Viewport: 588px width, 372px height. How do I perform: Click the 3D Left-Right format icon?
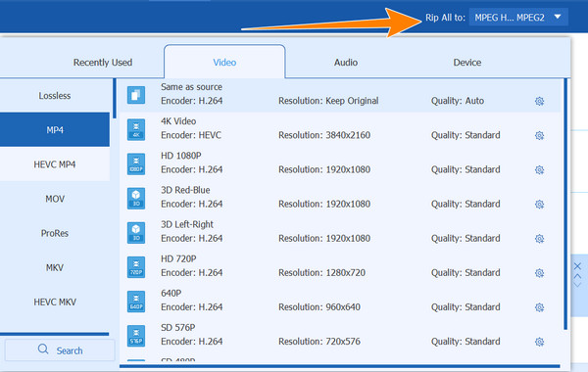(136, 233)
